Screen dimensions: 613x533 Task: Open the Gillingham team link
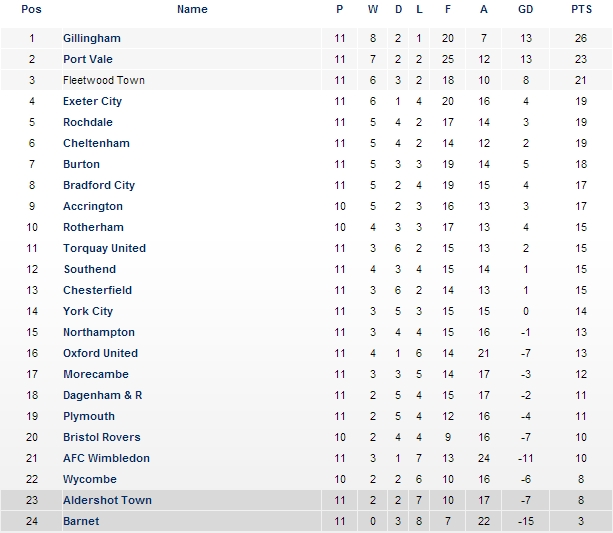[92, 38]
